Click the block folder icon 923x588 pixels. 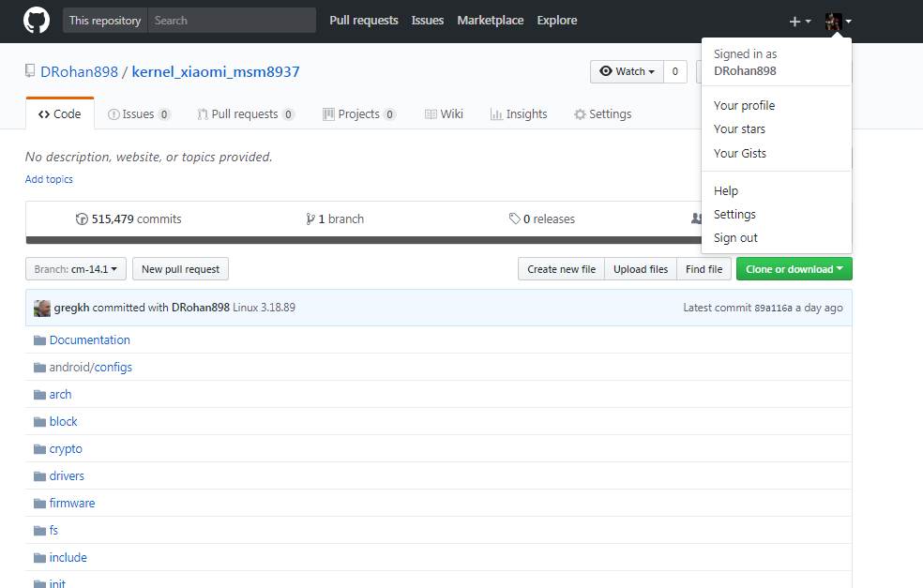point(39,421)
